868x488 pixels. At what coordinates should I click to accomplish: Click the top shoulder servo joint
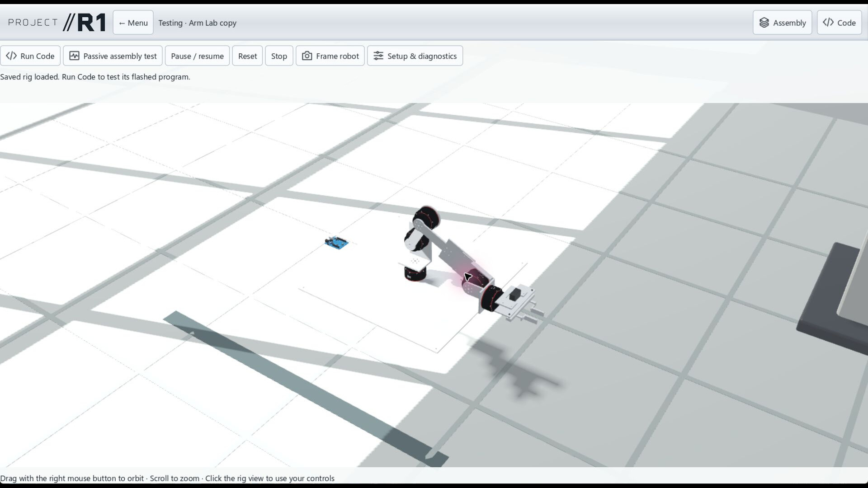point(426,218)
